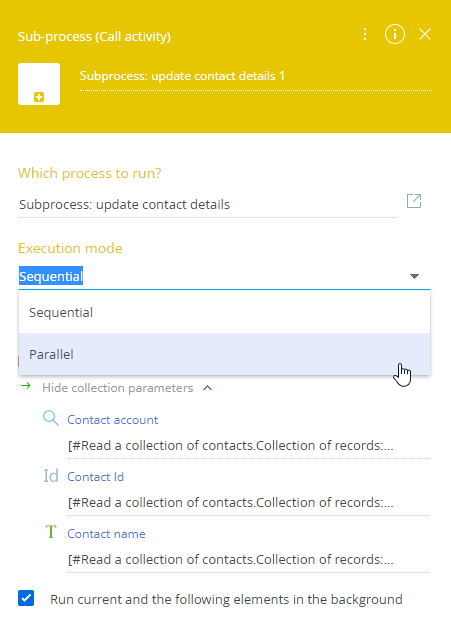Click the Which process to run field
This screenshot has width=451, height=643.
coord(207,205)
